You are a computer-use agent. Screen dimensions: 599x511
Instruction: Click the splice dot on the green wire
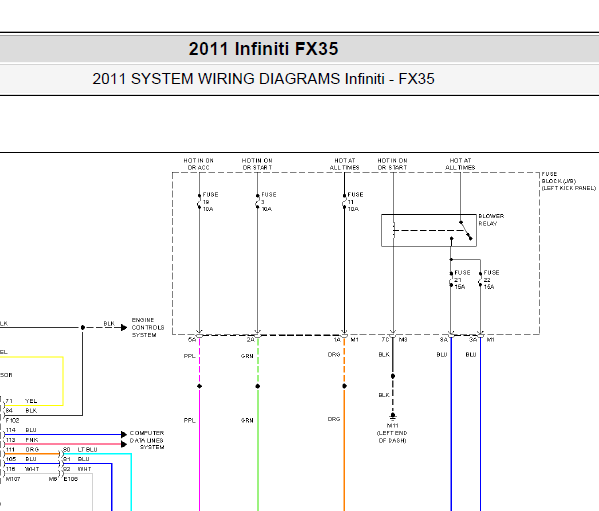pyautogui.click(x=258, y=386)
